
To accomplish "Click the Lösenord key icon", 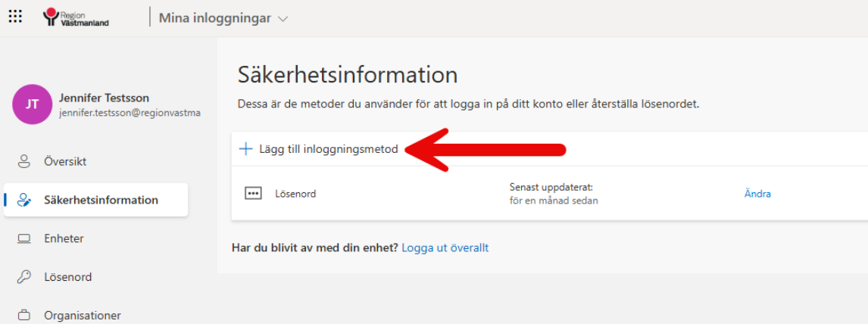I will pyautogui.click(x=23, y=277).
